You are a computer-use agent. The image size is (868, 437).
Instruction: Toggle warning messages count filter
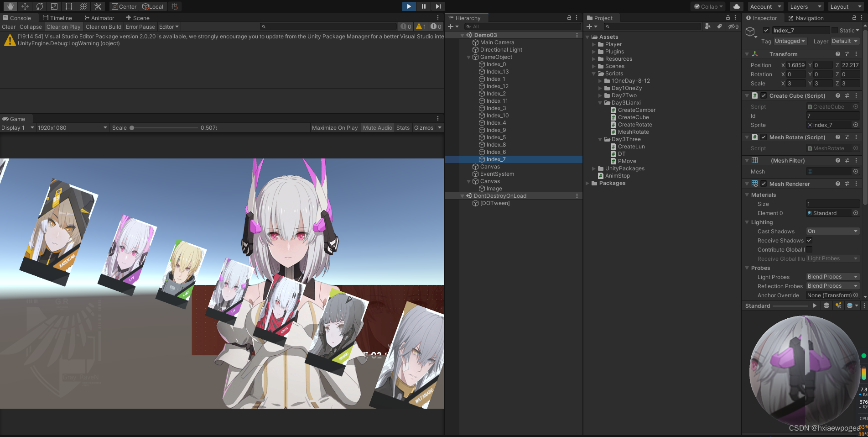(421, 26)
